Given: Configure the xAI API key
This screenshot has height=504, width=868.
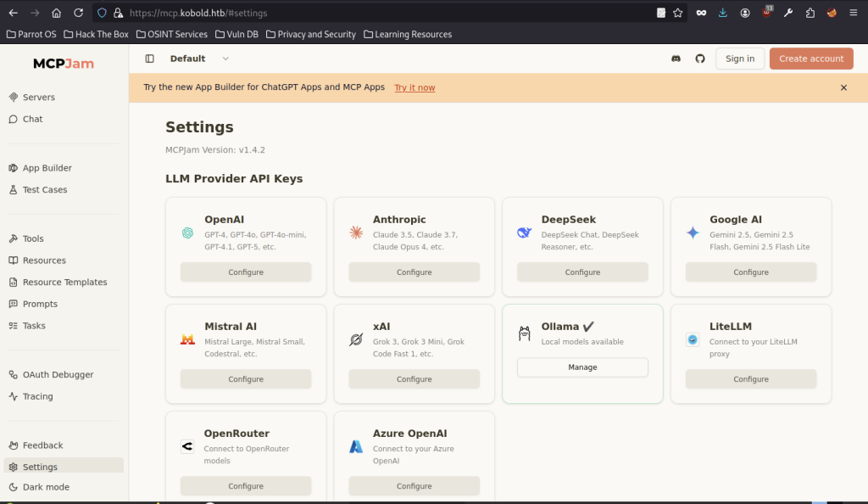Looking at the screenshot, I should [x=414, y=378].
